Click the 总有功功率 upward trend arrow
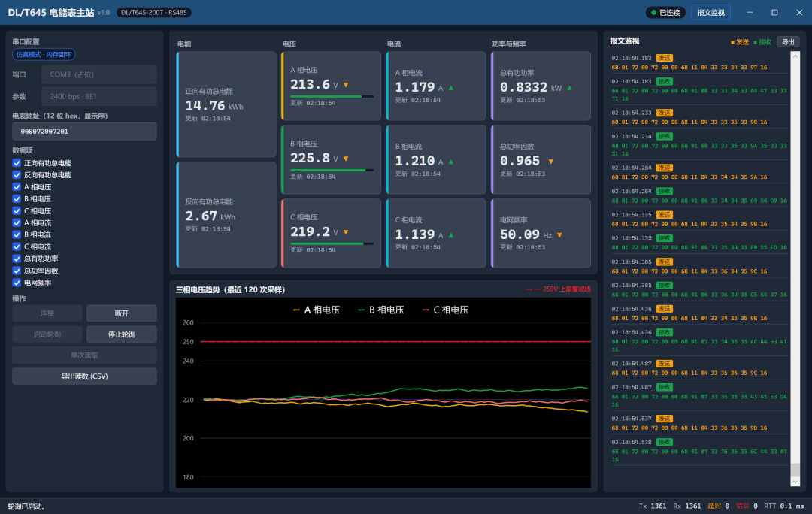This screenshot has height=514, width=812. pyautogui.click(x=570, y=88)
